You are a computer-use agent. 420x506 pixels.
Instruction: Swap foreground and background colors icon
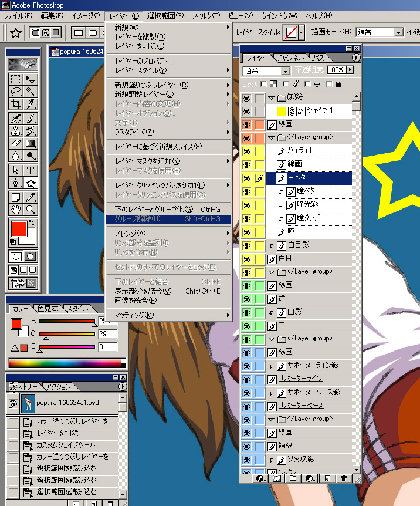32,222
